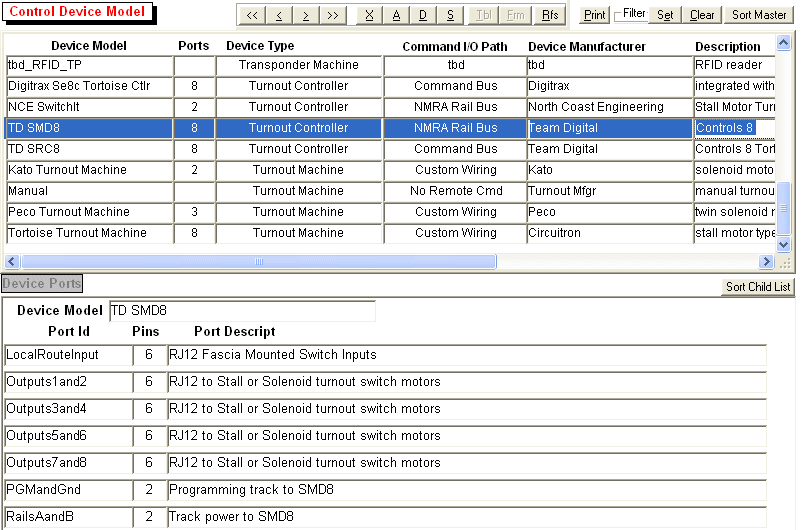
Task: Click Track power to SMD8 description
Action: (x=467, y=517)
